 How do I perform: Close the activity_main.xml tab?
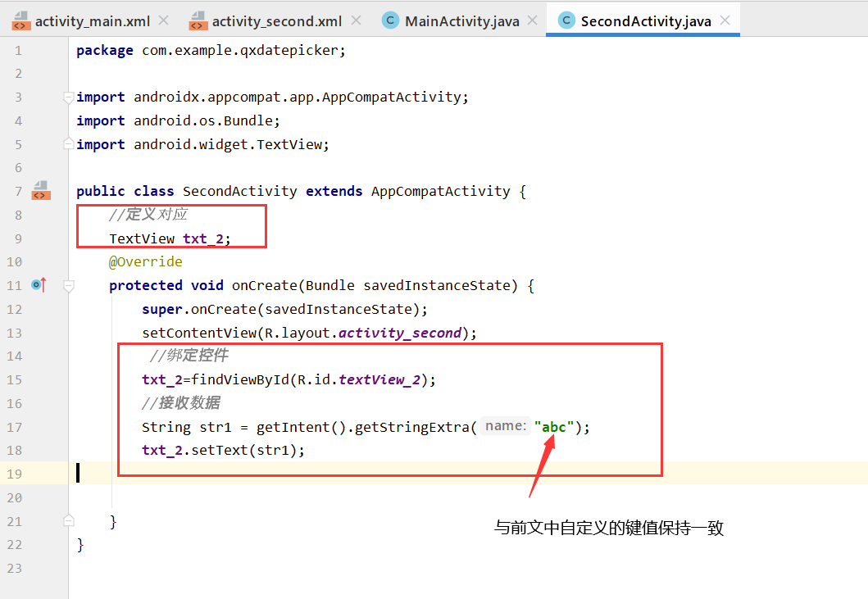pyautogui.click(x=163, y=20)
